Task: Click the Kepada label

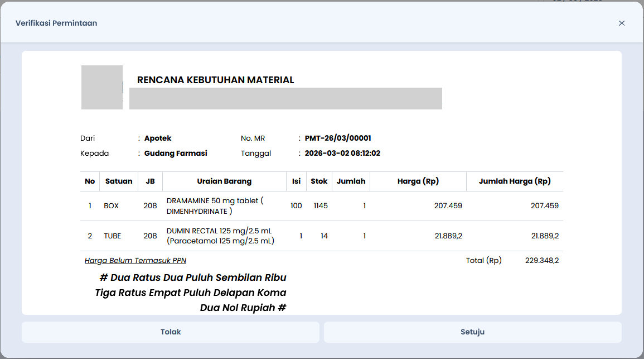Action: tap(94, 154)
